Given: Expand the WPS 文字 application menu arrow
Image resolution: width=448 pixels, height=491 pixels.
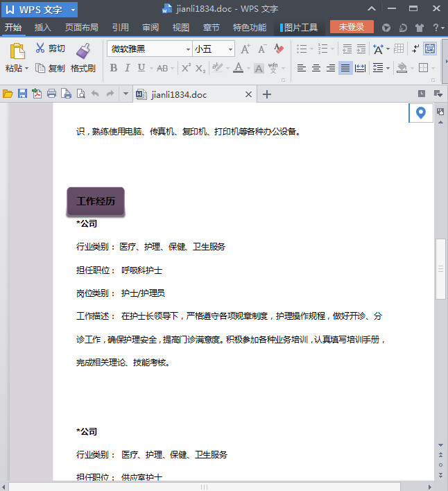Looking at the screenshot, I should point(73,10).
